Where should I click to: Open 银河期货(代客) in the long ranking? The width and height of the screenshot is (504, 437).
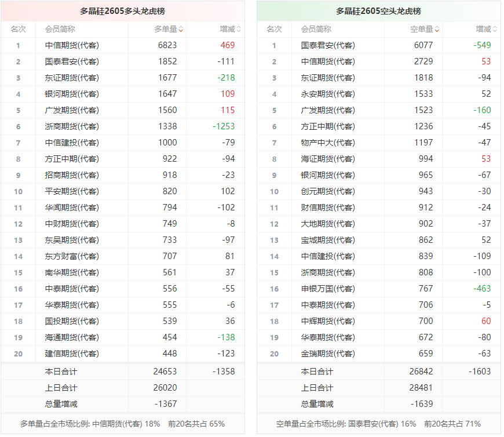[x=71, y=94]
